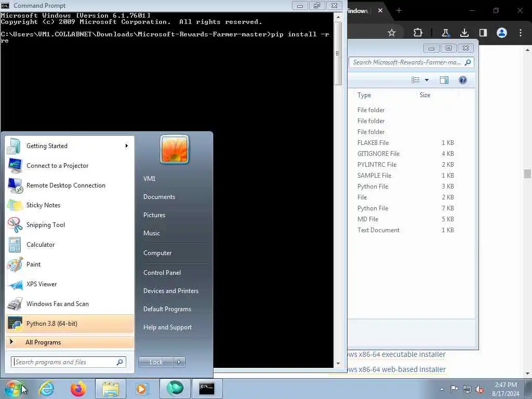532x399 pixels.
Task: Close the Chrome tab
Action: [380, 10]
